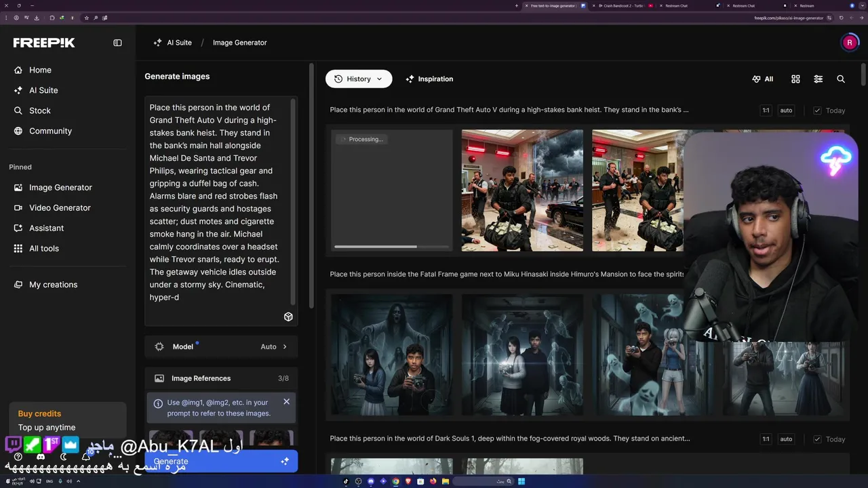
Task: Open the second GTA heist generated image
Action: 522,190
